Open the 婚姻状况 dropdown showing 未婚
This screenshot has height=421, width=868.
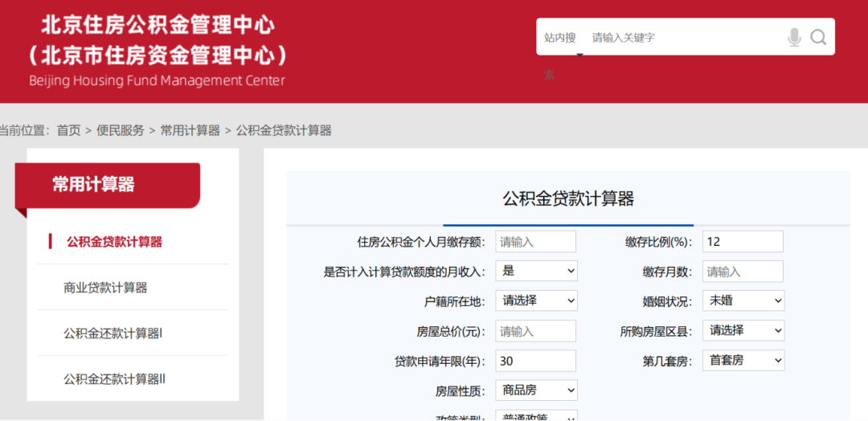743,301
